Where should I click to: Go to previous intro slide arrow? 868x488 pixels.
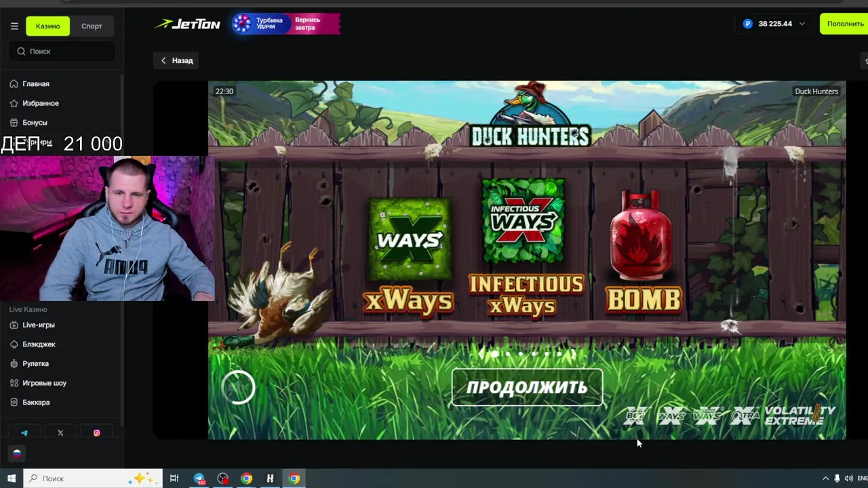pyautogui.click(x=483, y=354)
